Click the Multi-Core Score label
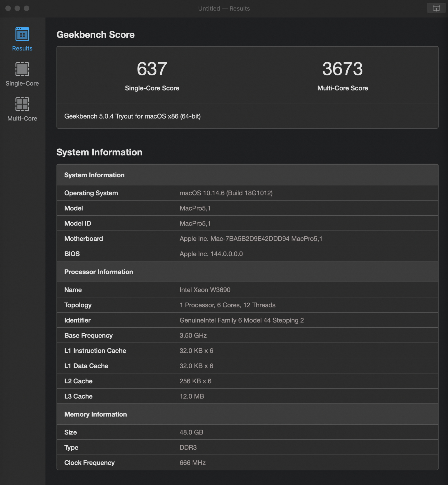The height and width of the screenshot is (485, 448). (x=342, y=88)
